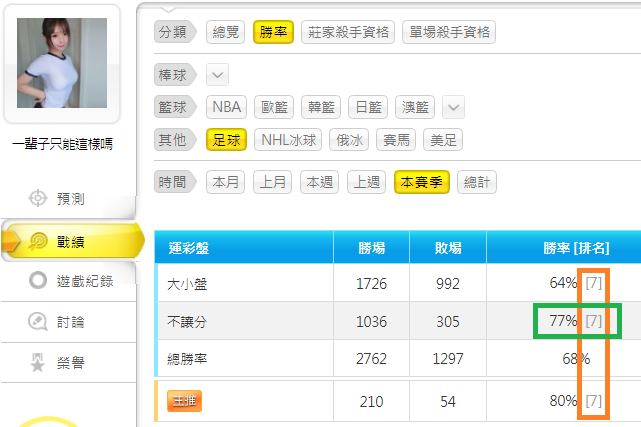
Task: Click username 一輩子只能這樣嗎
Action: pos(62,144)
